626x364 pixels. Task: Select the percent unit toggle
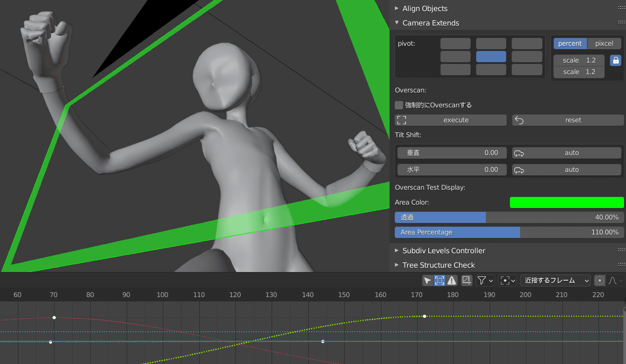[x=570, y=43]
